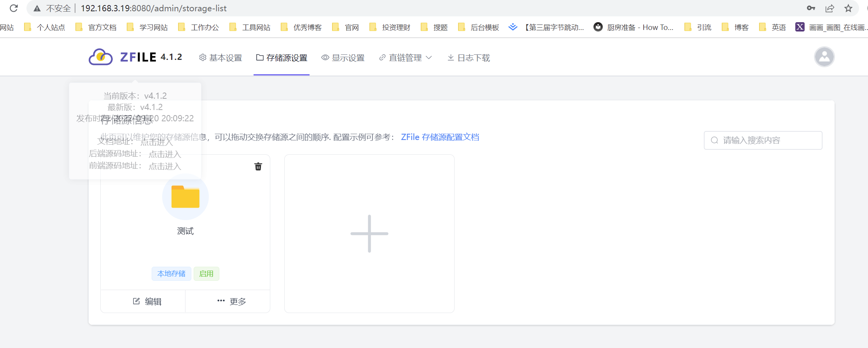Screen dimensions: 868x348
Task: Open the 显示设置 tab
Action: (x=343, y=58)
